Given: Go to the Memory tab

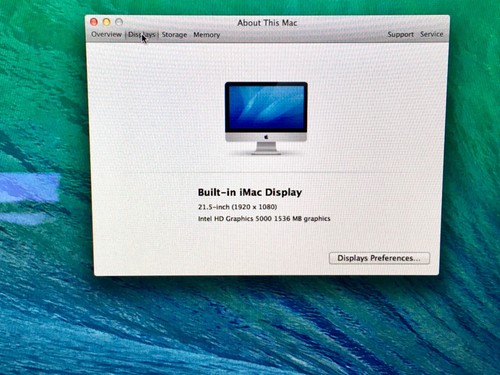Looking at the screenshot, I should click(x=207, y=35).
